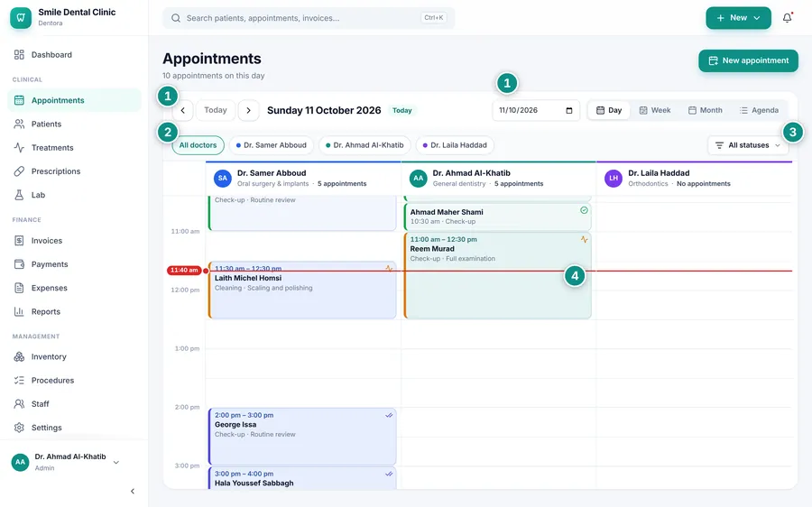Viewport: 812px width, 507px height.
Task: Click the LH avatar of Dr. Laila Haddad
Action: [614, 178]
